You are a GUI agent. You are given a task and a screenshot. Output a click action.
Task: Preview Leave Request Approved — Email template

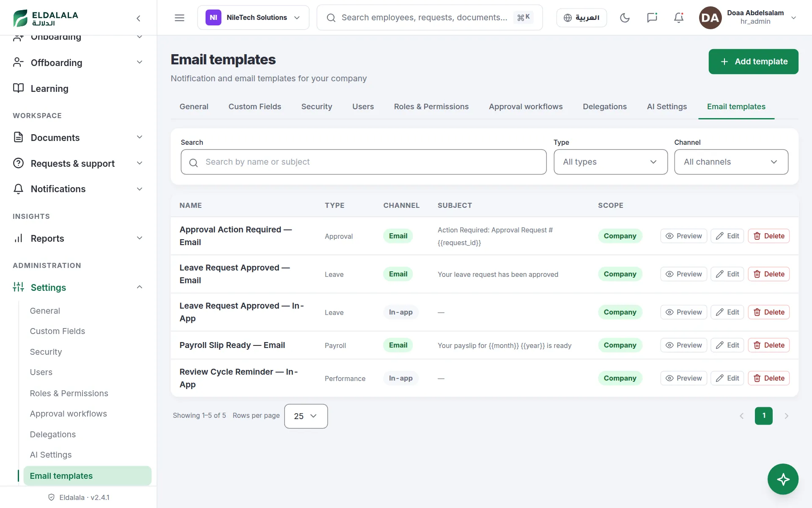(x=683, y=274)
